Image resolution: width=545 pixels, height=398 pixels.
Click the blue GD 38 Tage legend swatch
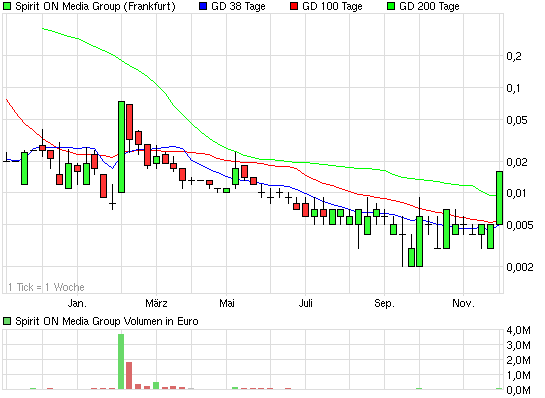[x=203, y=6]
